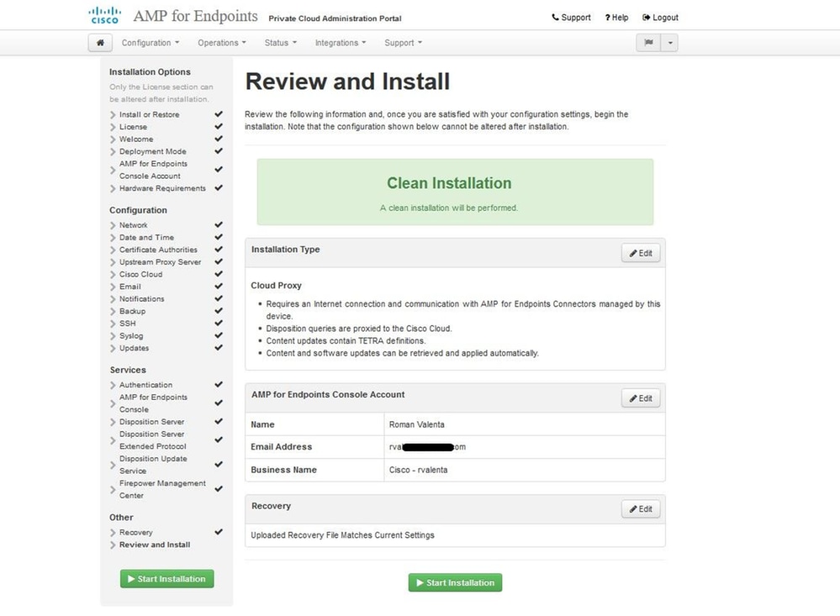Viewport: 840px width, 616px height.
Task: Click the chevron beside Cisco Cloud
Action: [113, 276]
